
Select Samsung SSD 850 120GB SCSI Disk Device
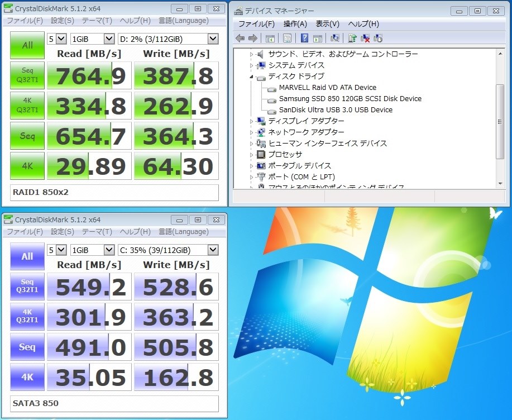coord(350,99)
